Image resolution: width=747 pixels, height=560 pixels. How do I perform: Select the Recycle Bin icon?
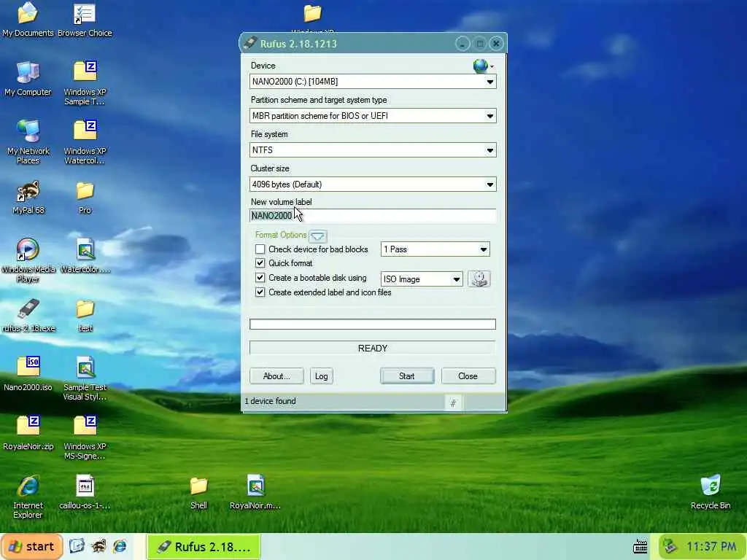pos(711,492)
